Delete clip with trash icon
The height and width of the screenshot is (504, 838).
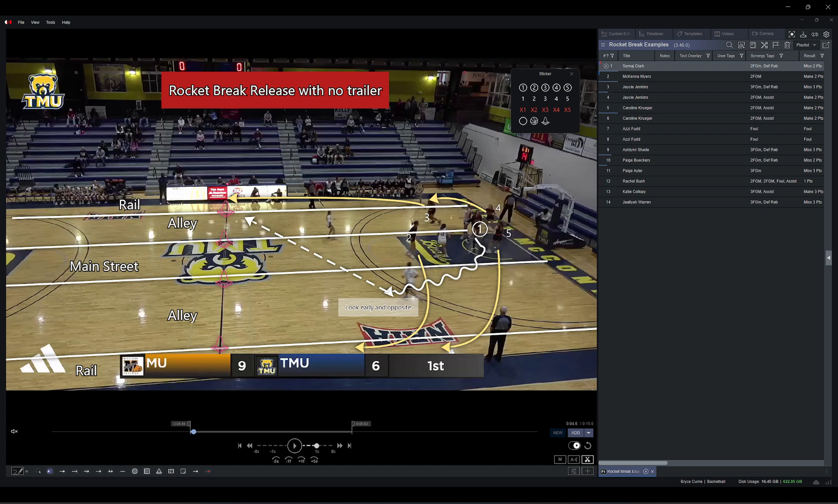click(787, 45)
